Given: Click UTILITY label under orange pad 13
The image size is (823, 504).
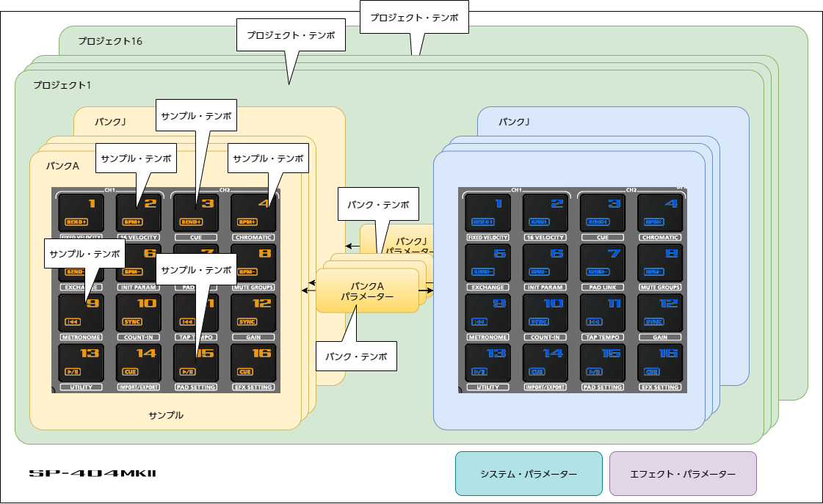Looking at the screenshot, I should (81, 387).
